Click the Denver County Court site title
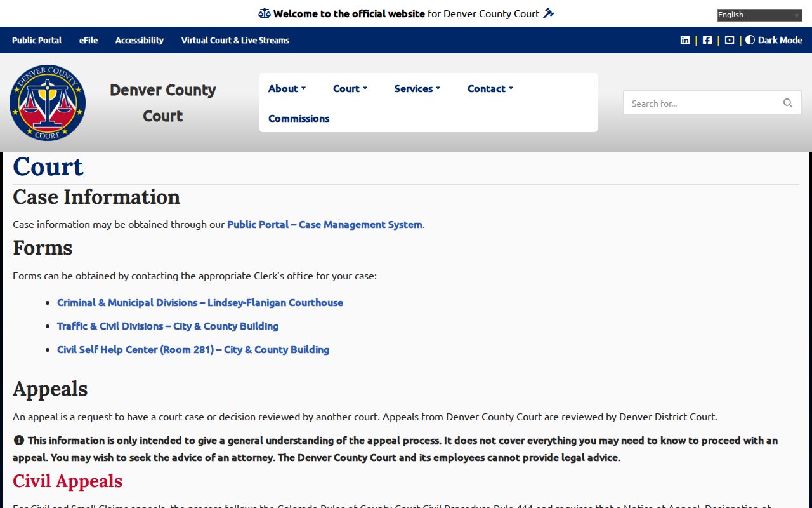812x508 pixels. pyautogui.click(x=163, y=102)
